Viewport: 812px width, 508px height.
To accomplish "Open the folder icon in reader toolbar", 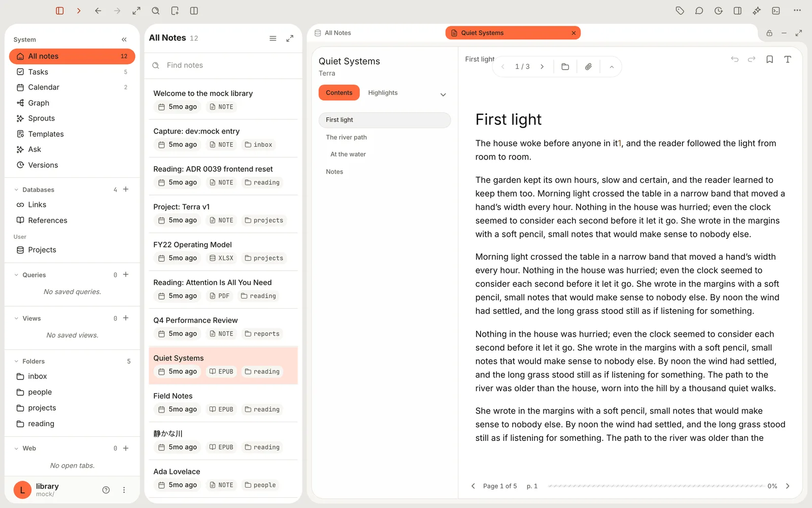I will (565, 67).
